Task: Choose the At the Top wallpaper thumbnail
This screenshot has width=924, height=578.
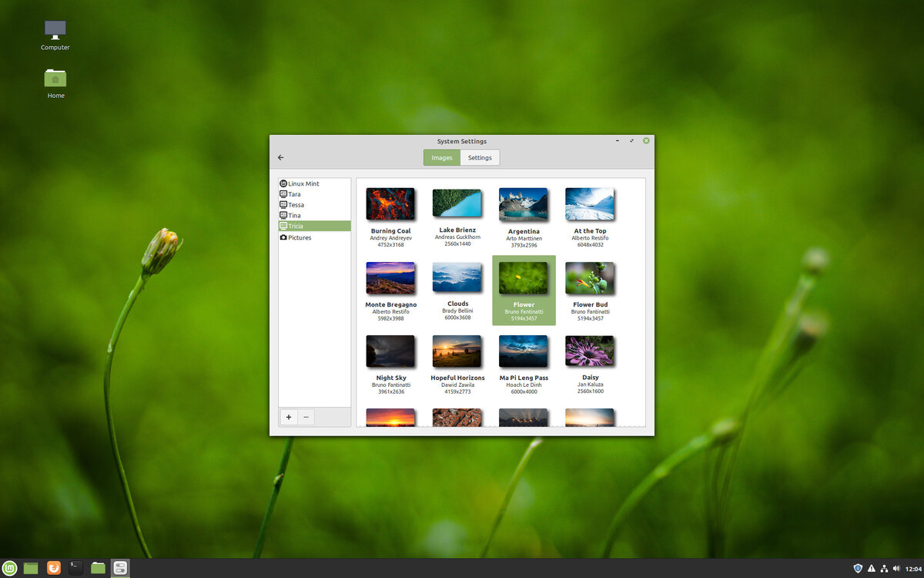Action: tap(590, 204)
